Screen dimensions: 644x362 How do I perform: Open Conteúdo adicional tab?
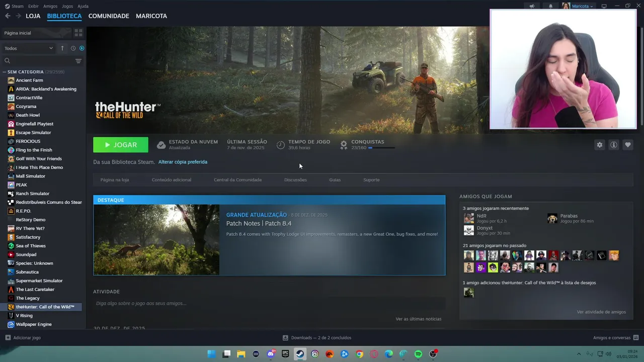click(x=172, y=180)
